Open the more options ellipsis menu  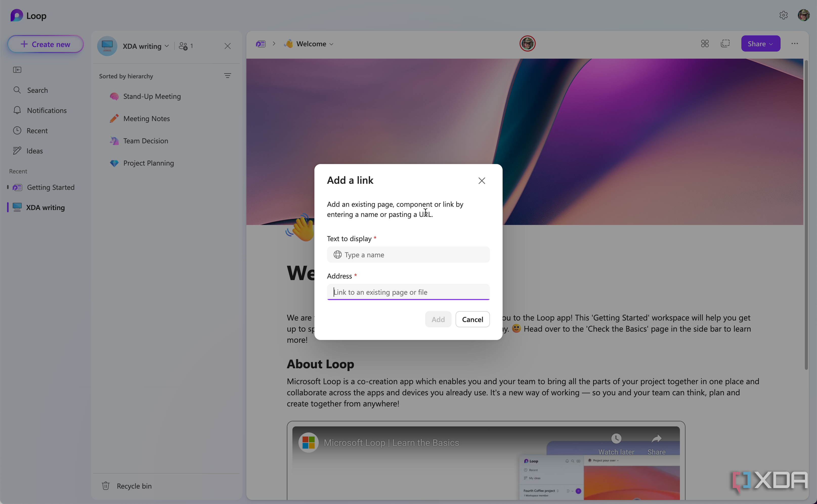click(795, 44)
